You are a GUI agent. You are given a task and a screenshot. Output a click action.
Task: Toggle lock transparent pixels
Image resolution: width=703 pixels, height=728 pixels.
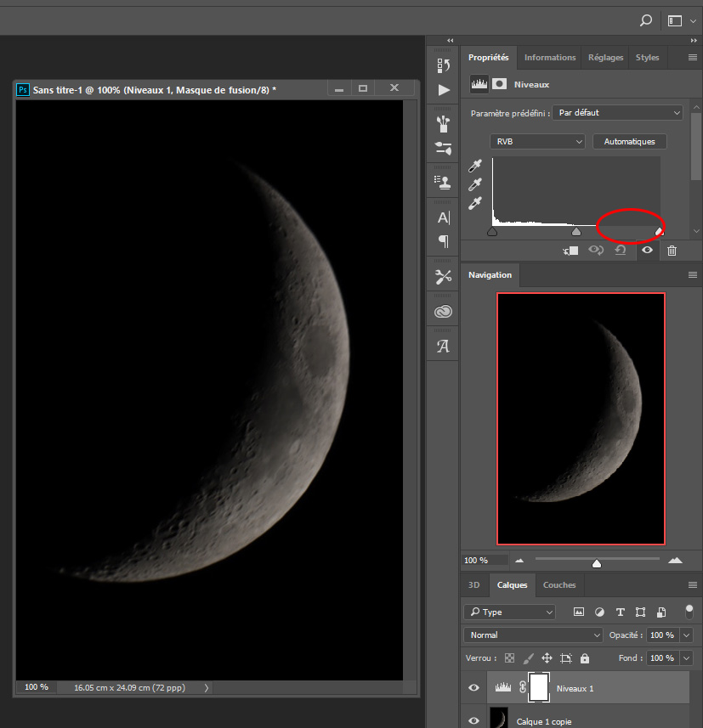(x=510, y=657)
